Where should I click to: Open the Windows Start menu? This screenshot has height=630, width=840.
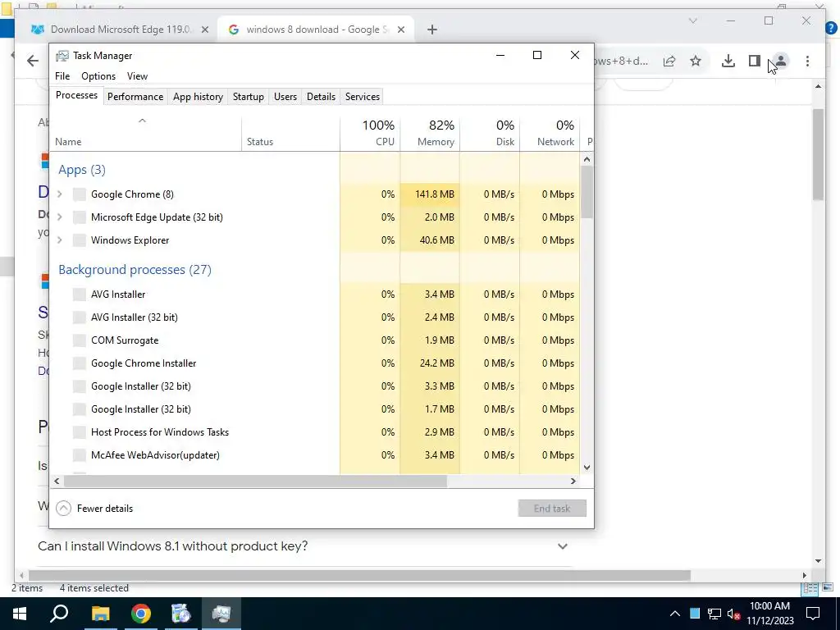tap(20, 614)
